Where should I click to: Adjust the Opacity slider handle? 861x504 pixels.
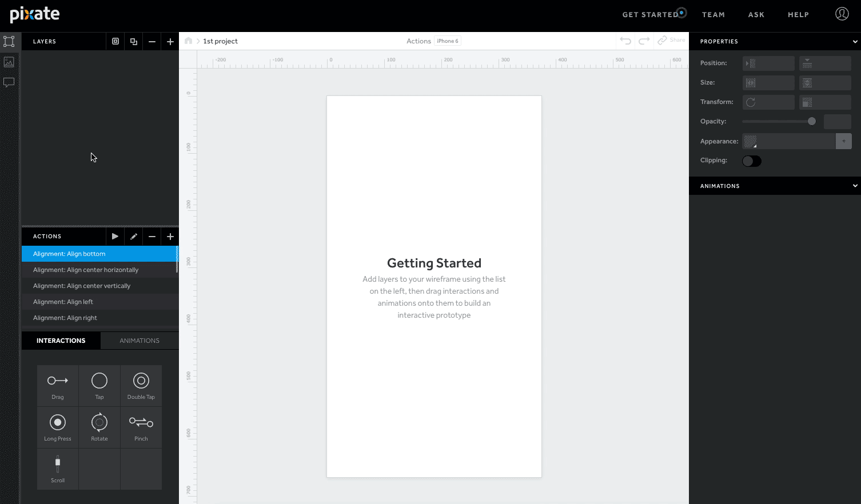tap(811, 121)
